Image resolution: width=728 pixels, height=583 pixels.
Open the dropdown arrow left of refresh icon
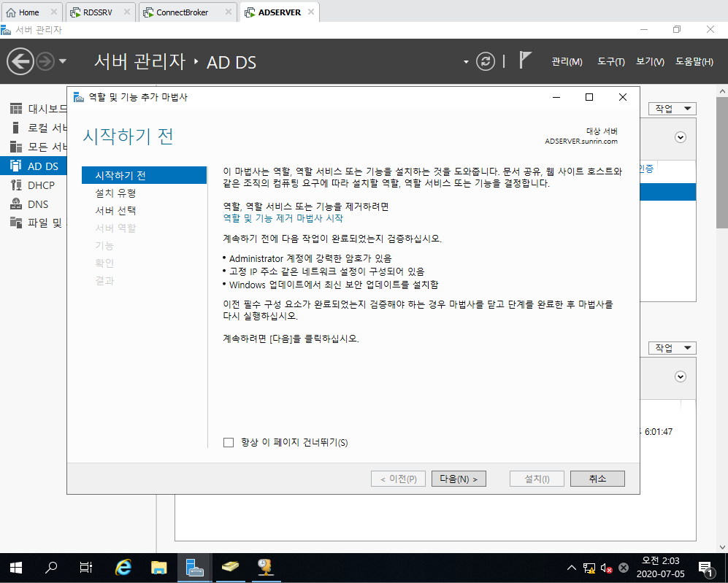tap(466, 62)
